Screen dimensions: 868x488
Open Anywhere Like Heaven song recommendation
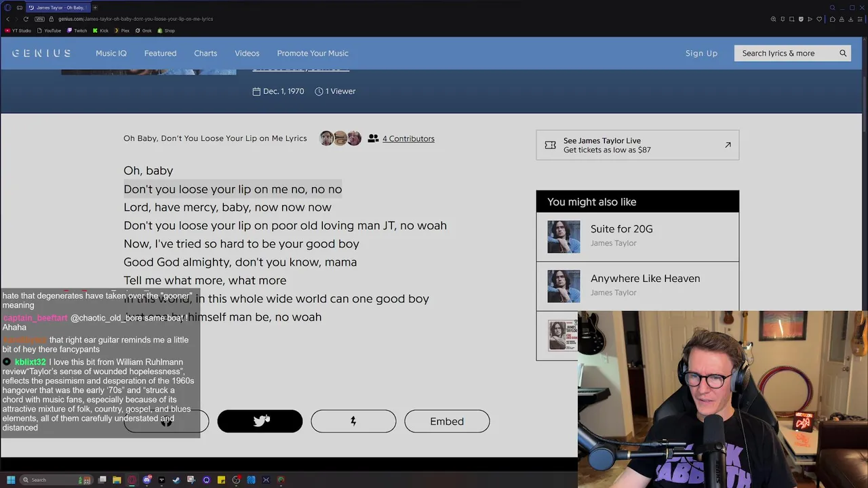point(637,285)
